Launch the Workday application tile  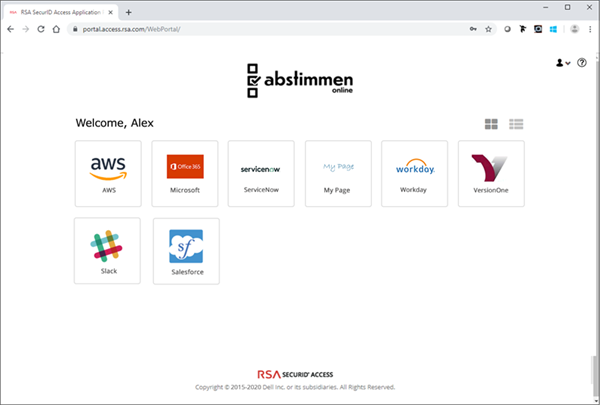tap(414, 173)
